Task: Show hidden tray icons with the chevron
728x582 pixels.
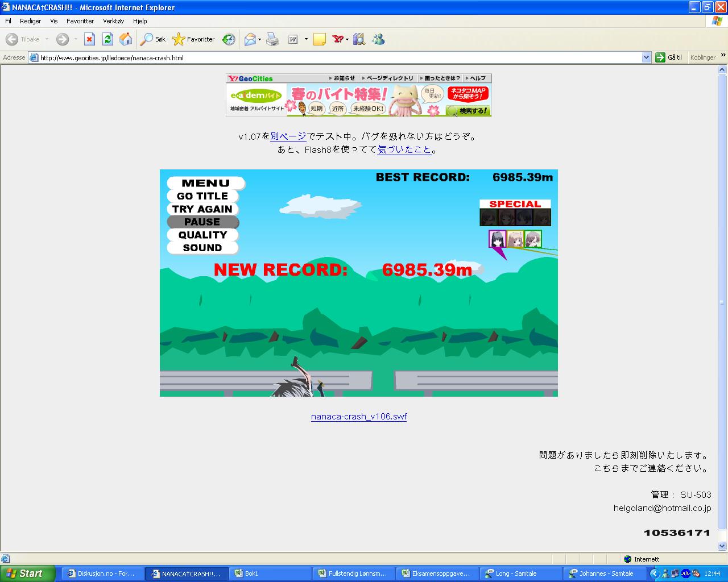Action: (x=654, y=573)
